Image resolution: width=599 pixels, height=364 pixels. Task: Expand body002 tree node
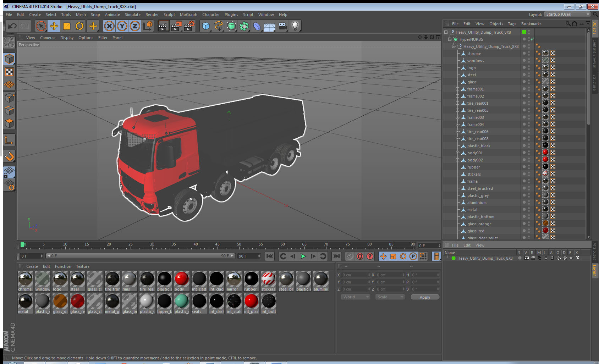click(458, 160)
